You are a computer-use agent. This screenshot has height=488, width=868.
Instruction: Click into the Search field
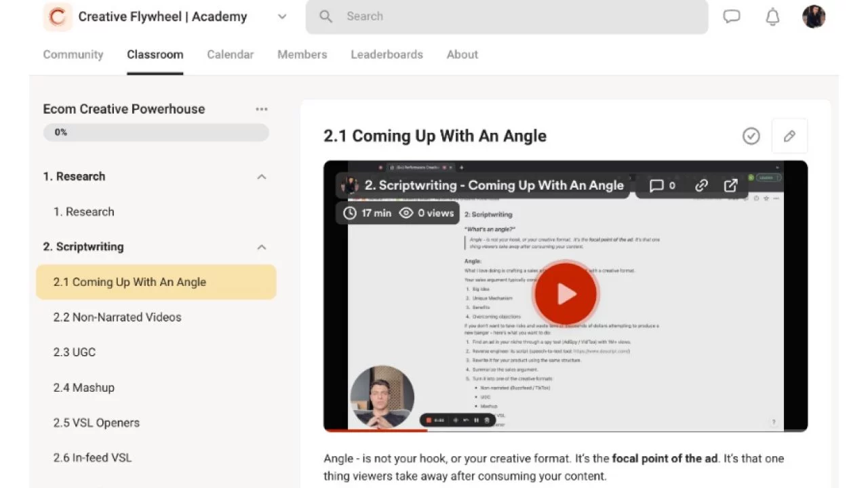[x=507, y=16]
